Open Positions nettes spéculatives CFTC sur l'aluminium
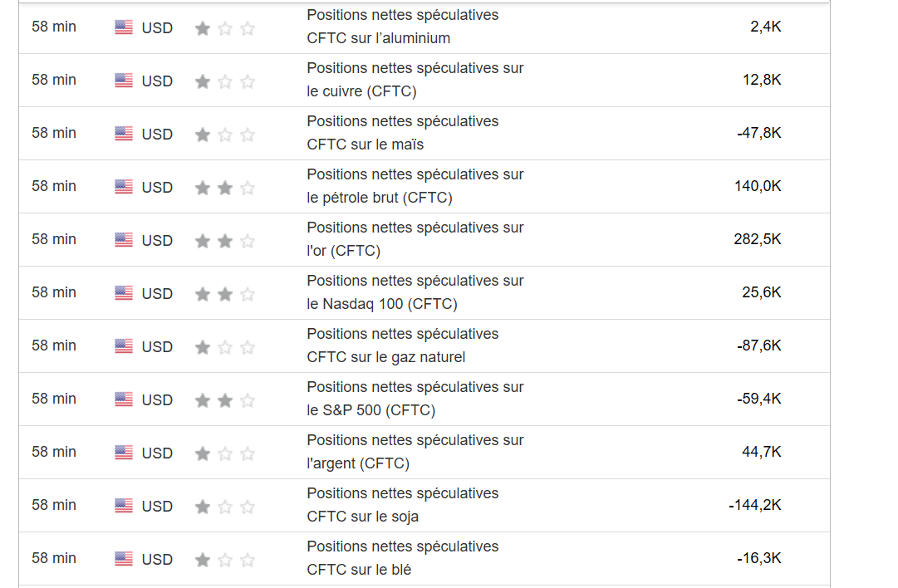The height and width of the screenshot is (588, 898). click(403, 27)
